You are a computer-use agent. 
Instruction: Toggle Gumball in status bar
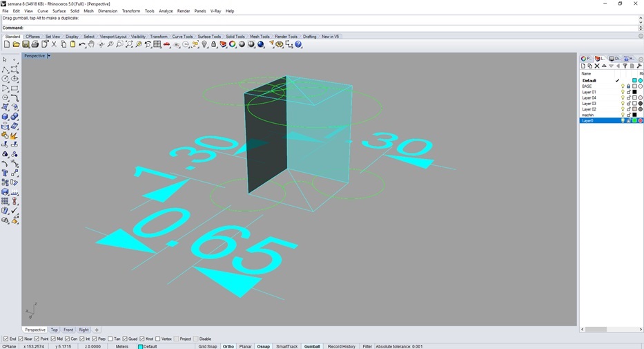pos(312,346)
